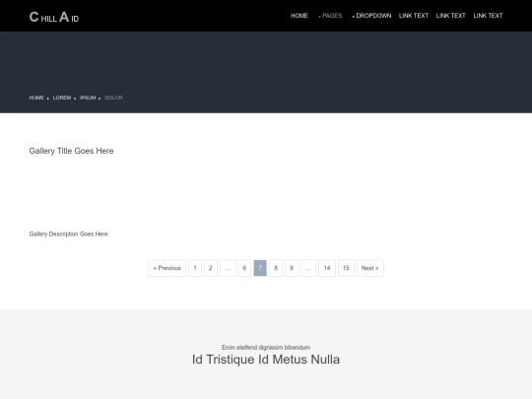Go to gallery page 15

[x=346, y=268]
